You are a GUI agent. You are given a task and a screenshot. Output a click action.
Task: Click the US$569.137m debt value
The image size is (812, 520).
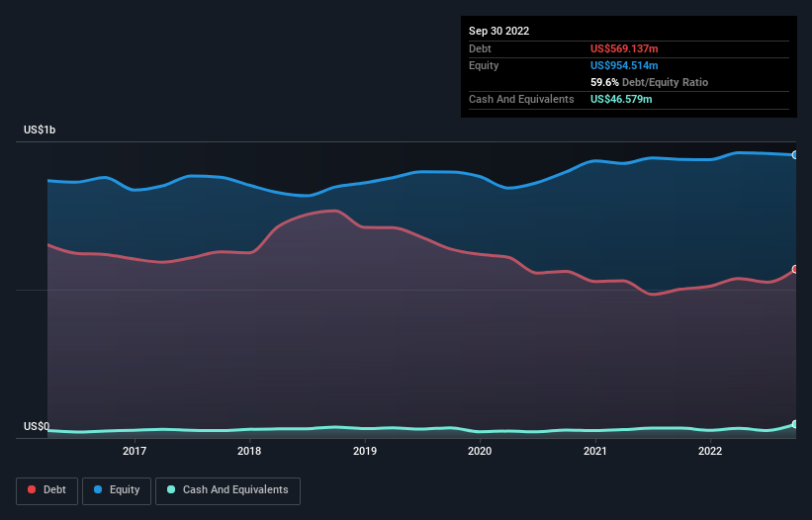tap(624, 48)
